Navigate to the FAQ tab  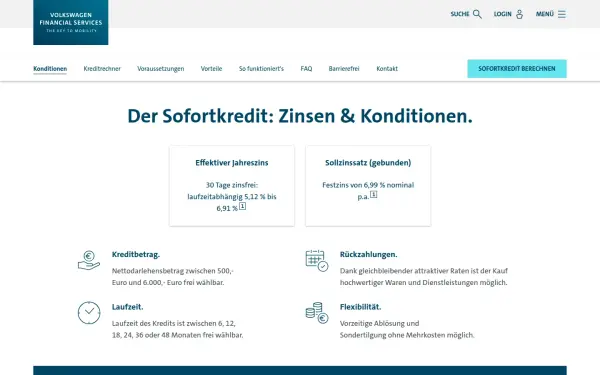(306, 69)
